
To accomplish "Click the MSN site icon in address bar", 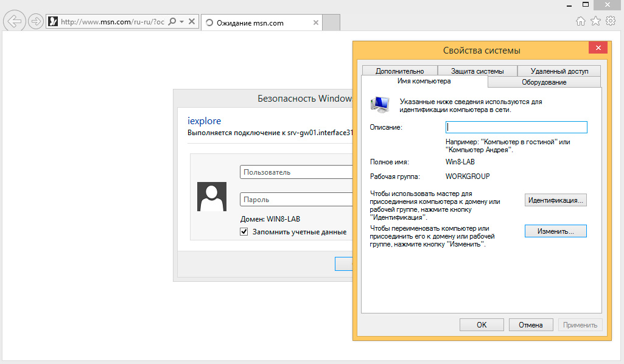I will click(x=53, y=21).
